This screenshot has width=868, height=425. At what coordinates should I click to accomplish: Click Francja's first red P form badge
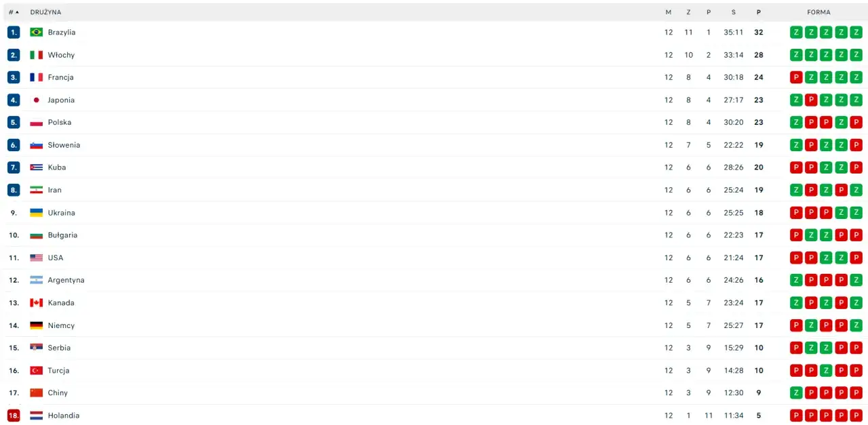point(796,77)
